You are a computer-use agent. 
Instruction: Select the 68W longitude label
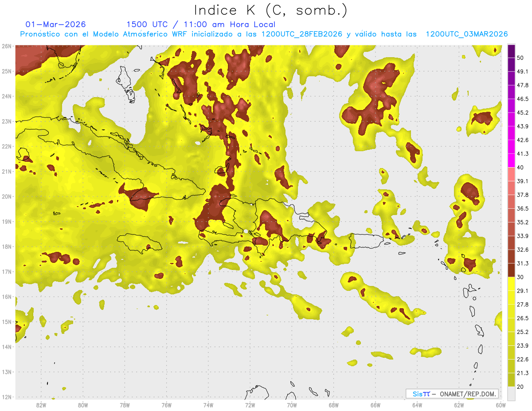(x=333, y=405)
